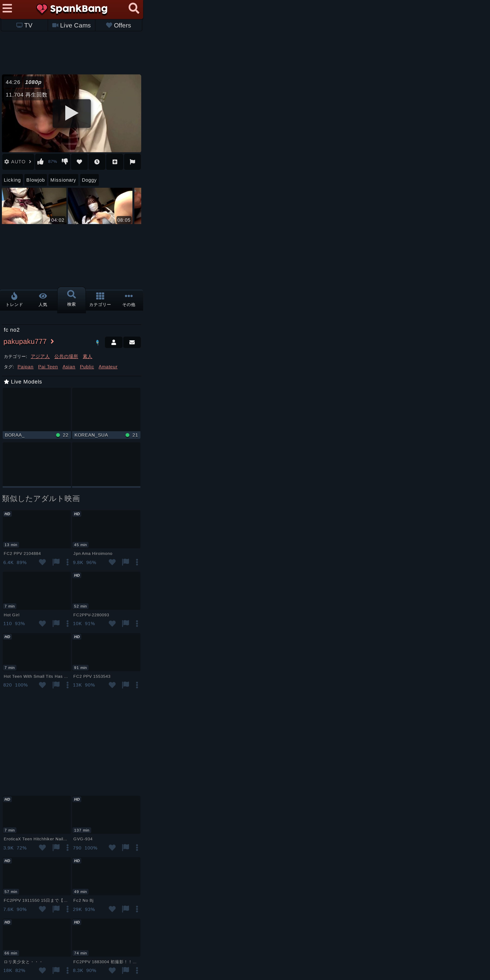
Task: Click the report flag icon under player
Action: coord(132,162)
